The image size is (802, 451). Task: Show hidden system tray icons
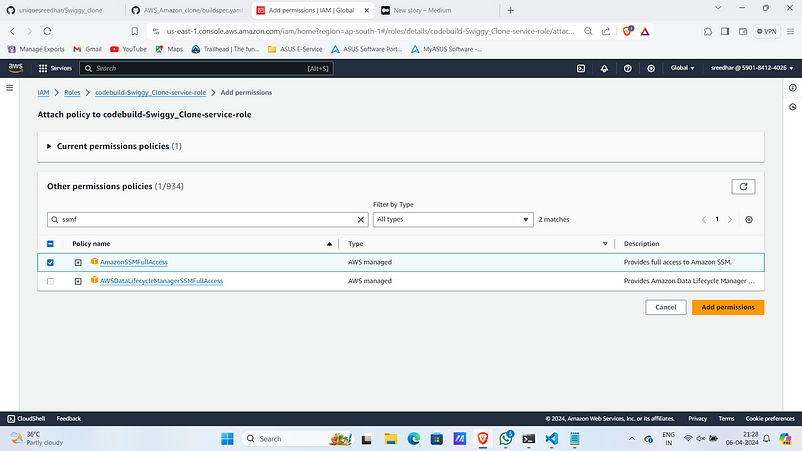632,439
